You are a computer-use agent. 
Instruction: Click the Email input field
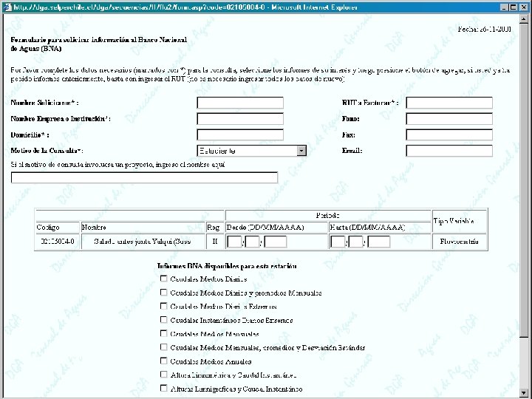coord(449,151)
